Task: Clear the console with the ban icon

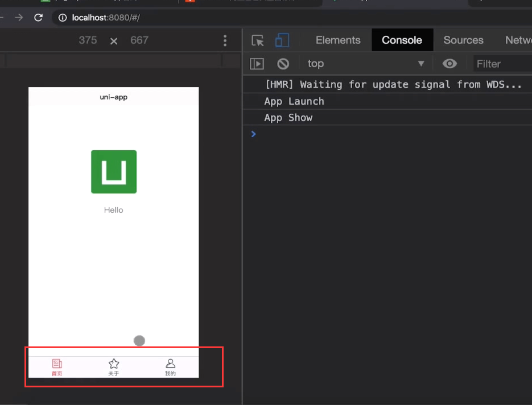Action: pyautogui.click(x=283, y=64)
